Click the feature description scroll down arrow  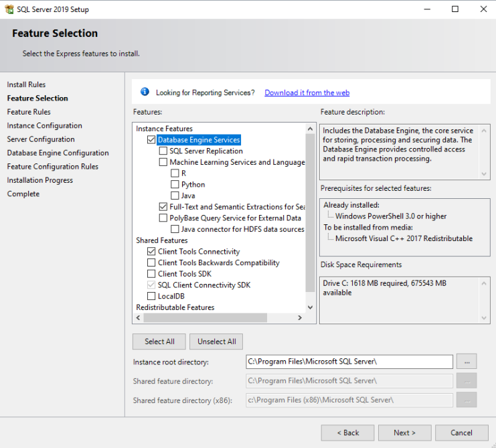point(484,173)
